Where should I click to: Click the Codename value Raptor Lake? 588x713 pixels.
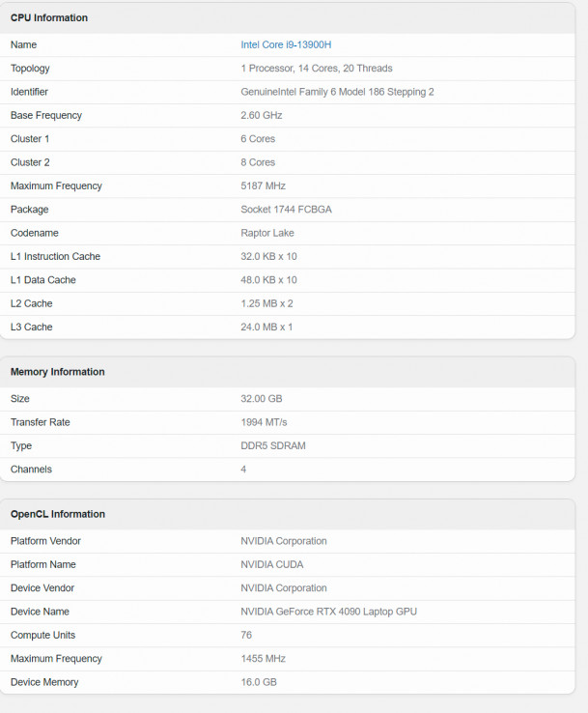(x=267, y=233)
